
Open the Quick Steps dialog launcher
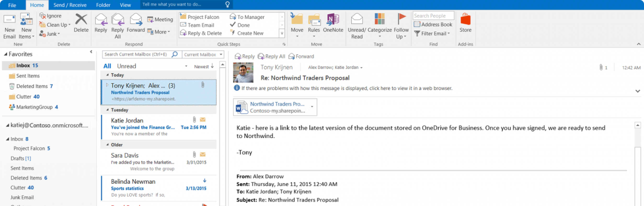coord(284,44)
